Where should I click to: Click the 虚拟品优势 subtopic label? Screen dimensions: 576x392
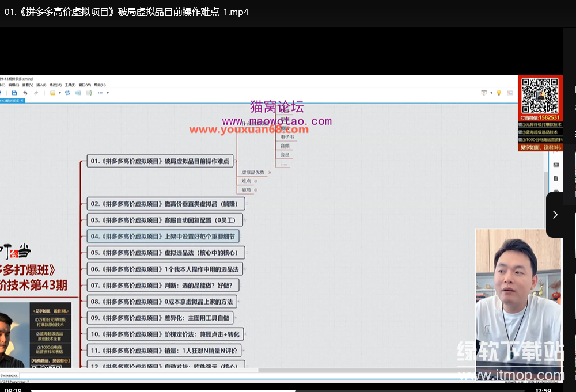pyautogui.click(x=253, y=172)
